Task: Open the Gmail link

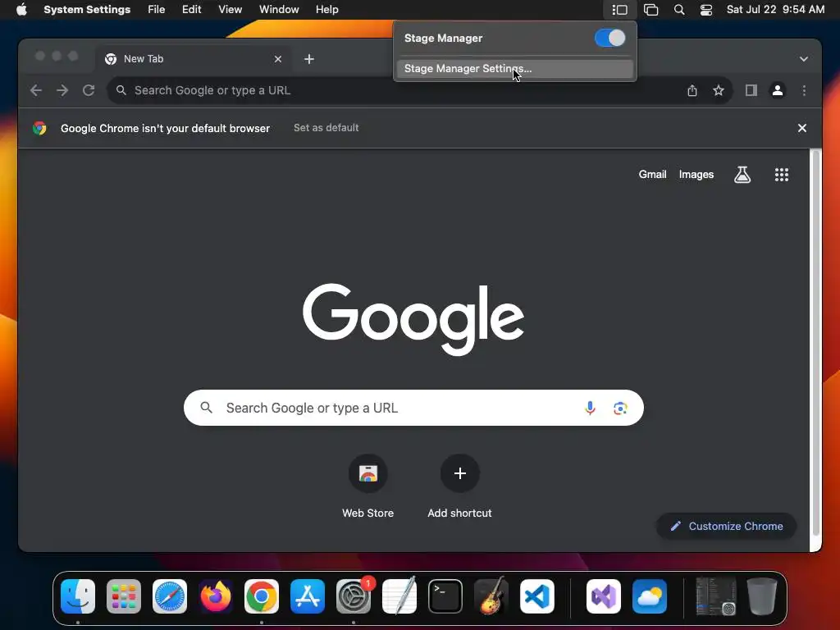Action: pyautogui.click(x=652, y=175)
